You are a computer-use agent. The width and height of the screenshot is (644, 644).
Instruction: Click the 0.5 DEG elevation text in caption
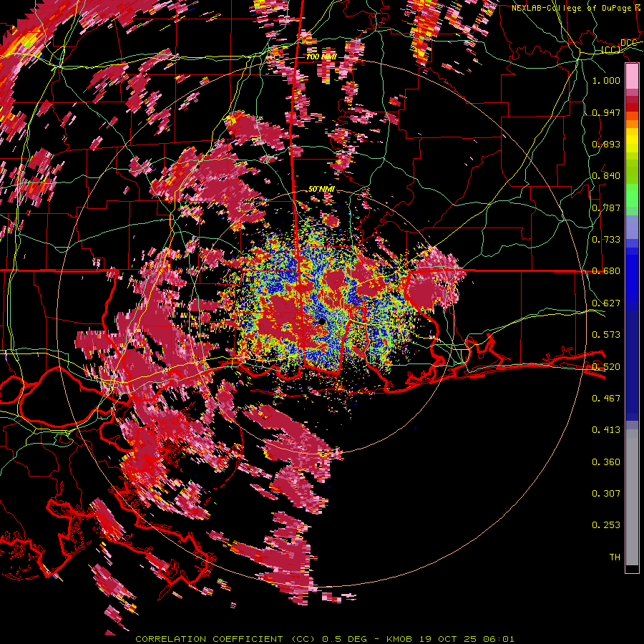pyautogui.click(x=344, y=639)
